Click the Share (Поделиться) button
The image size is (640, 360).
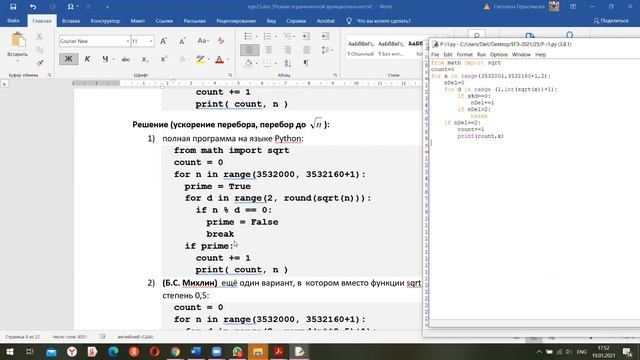tap(611, 20)
